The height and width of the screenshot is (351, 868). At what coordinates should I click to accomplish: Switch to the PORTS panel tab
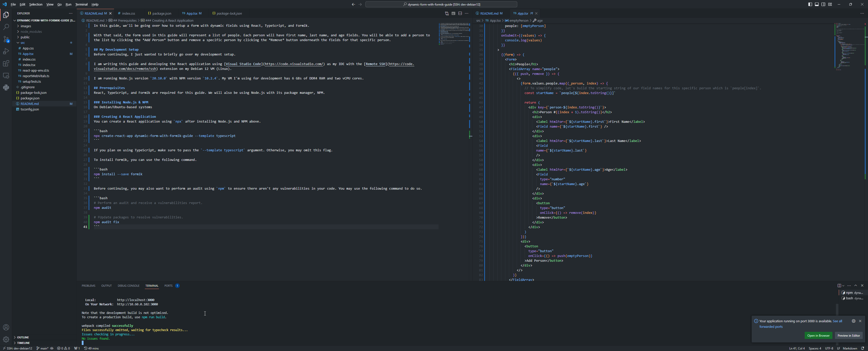[x=169, y=286]
